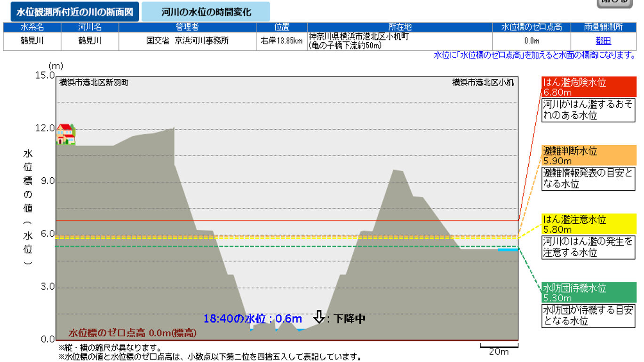Click the red はん濫危険水位 6.80m legend label
The width and height of the screenshot is (644, 362).
[588, 87]
